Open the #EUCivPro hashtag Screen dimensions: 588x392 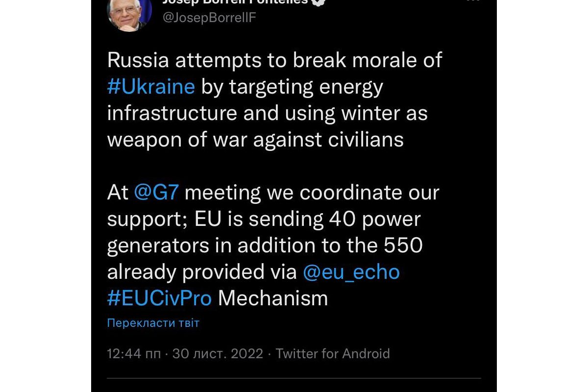(159, 298)
